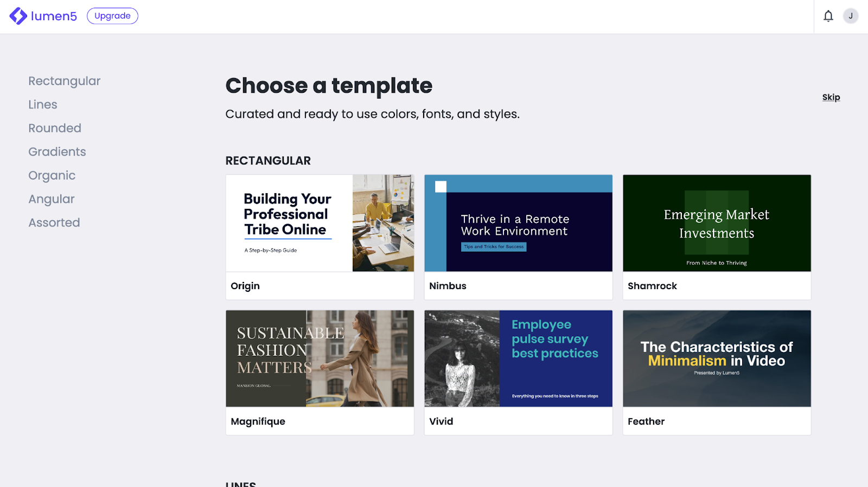
Task: Select the Origin template thumbnail
Action: (320, 223)
